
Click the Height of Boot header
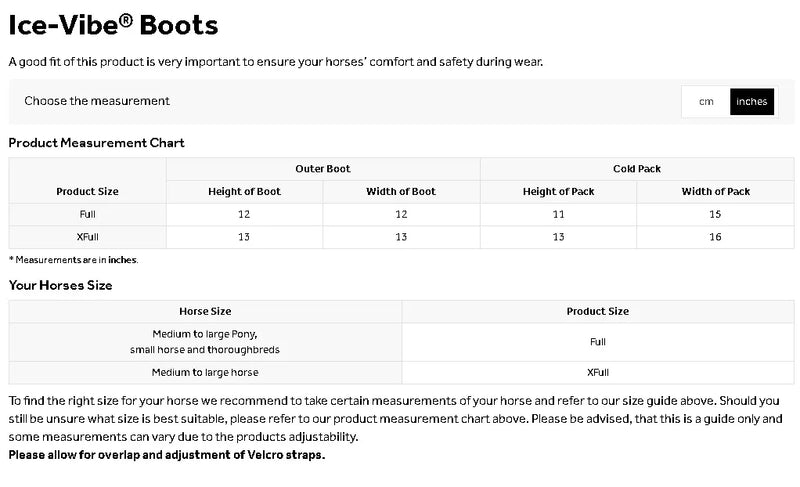point(244,191)
